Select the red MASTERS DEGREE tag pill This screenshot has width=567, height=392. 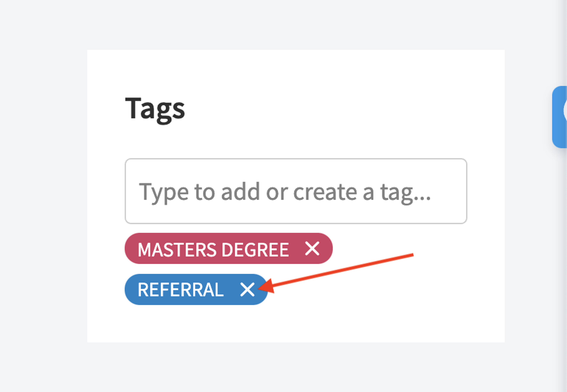pyautogui.click(x=229, y=248)
